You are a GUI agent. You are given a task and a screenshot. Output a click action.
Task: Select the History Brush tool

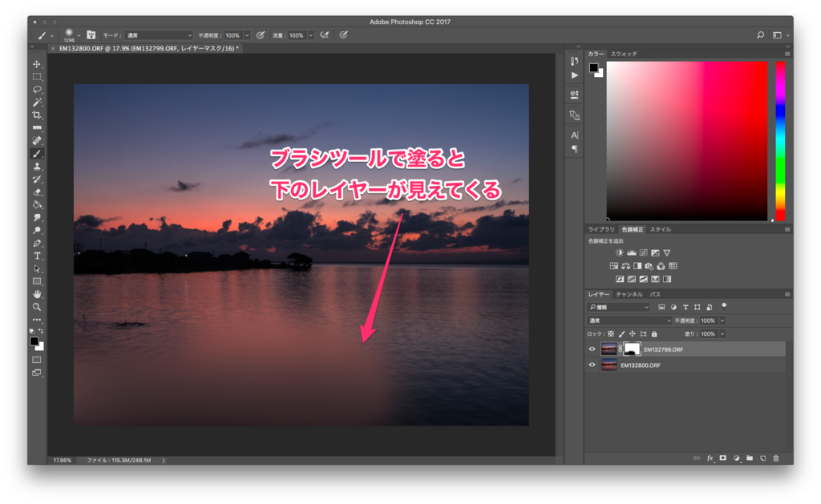pos(37,179)
